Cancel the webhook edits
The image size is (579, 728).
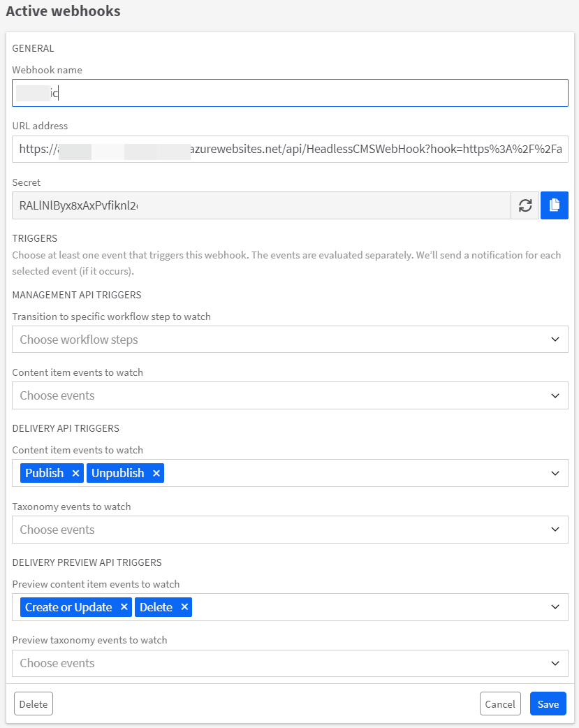pos(500,704)
